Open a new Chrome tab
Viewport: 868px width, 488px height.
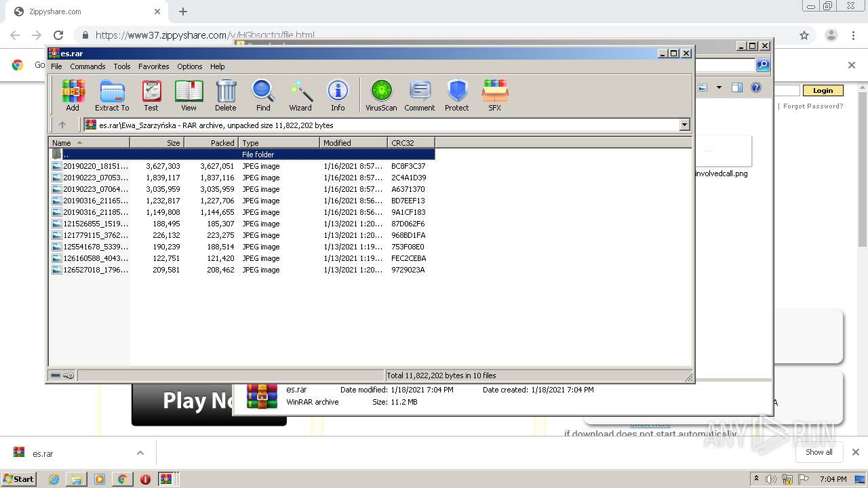pyautogui.click(x=183, y=12)
